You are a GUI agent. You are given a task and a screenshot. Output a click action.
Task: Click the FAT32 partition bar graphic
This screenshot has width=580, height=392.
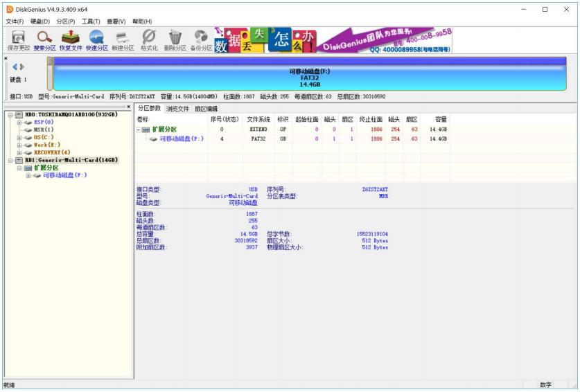(310, 74)
